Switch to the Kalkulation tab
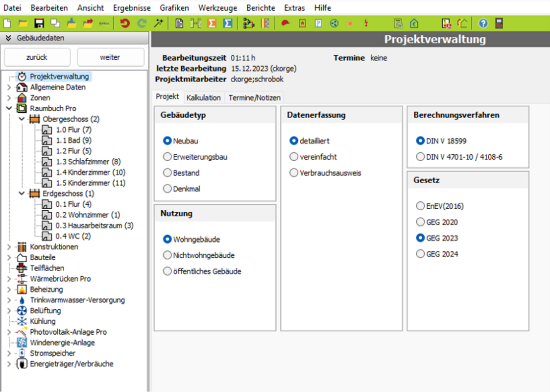 (203, 98)
